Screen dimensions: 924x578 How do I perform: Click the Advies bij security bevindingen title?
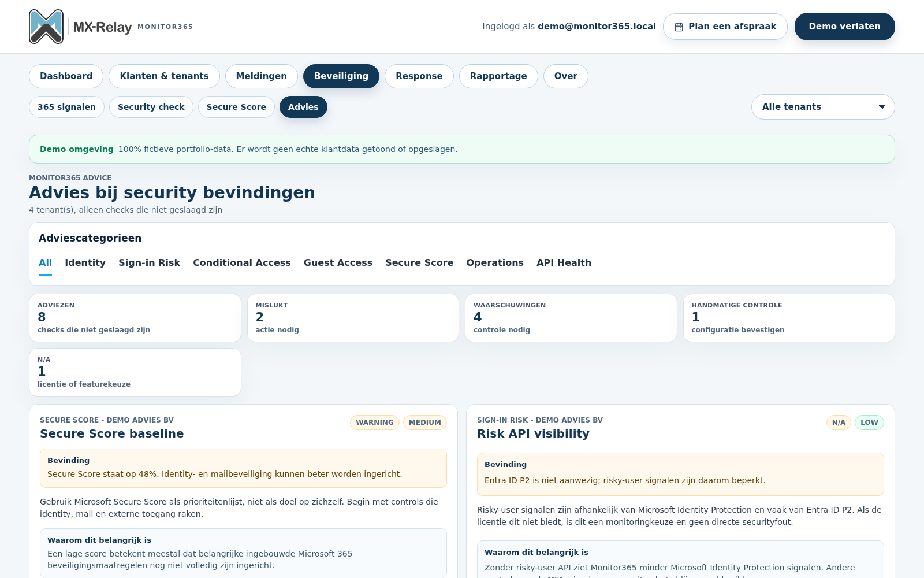(x=172, y=192)
